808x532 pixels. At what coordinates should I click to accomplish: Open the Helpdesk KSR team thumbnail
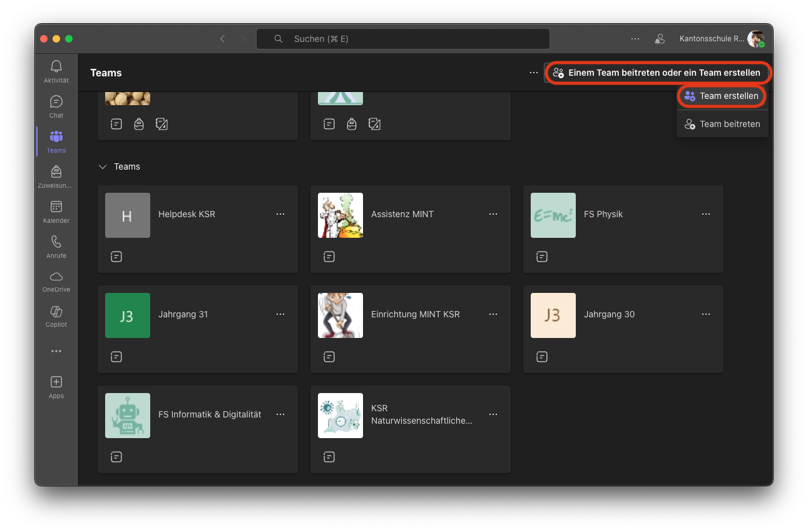pyautogui.click(x=128, y=215)
